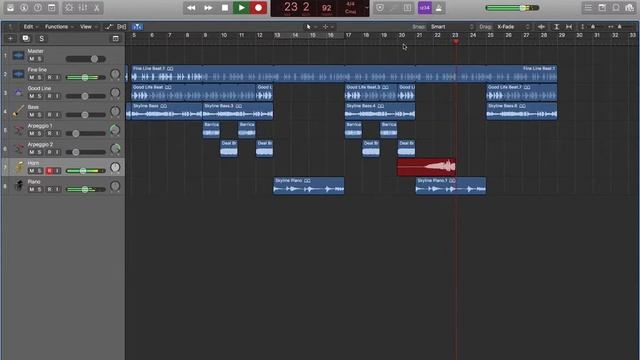Open the View menu in Tracks area
The height and width of the screenshot is (360, 640).
(88, 27)
